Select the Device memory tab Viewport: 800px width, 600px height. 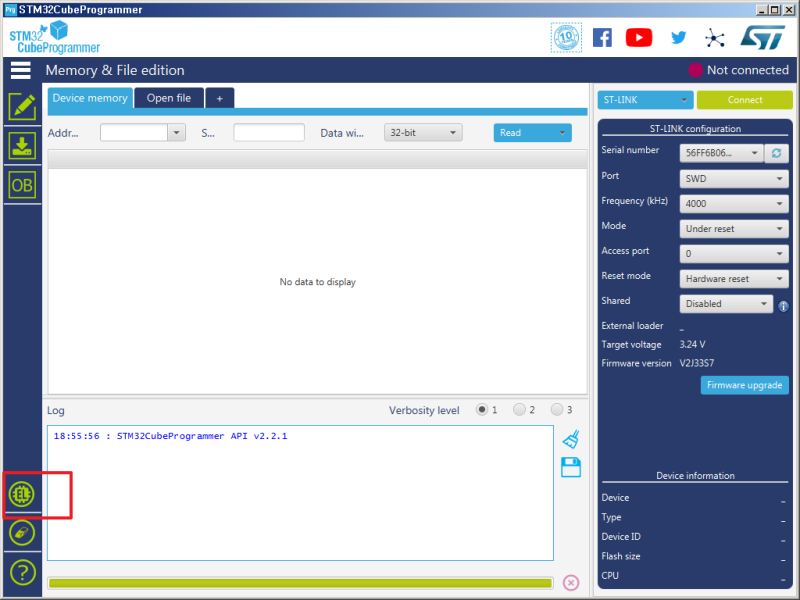[89, 98]
